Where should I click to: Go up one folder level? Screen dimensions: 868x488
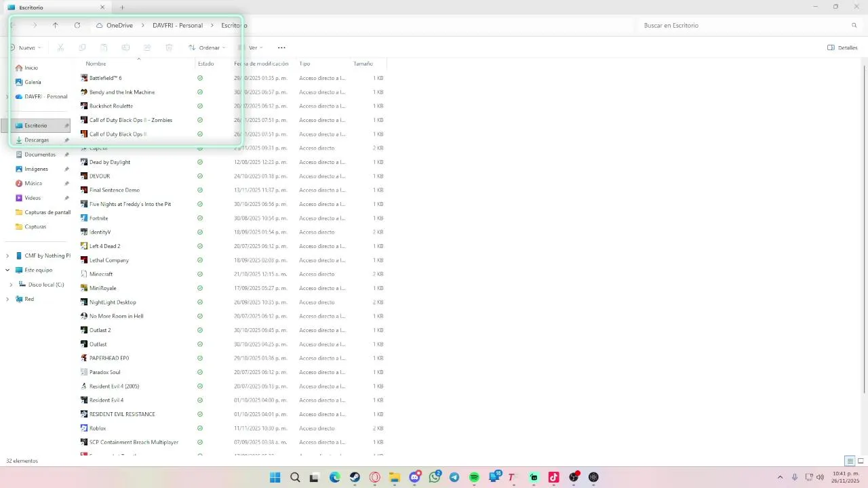coord(56,25)
